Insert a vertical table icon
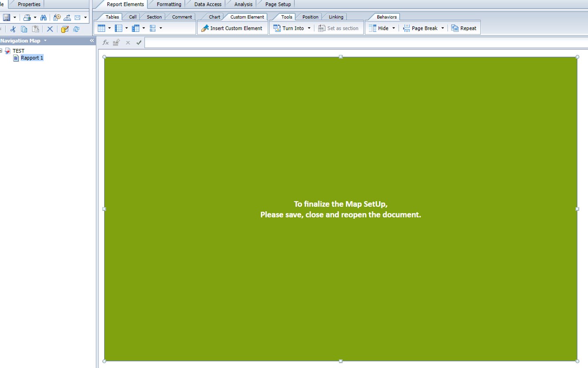The image size is (588, 368). pyautogui.click(x=101, y=28)
